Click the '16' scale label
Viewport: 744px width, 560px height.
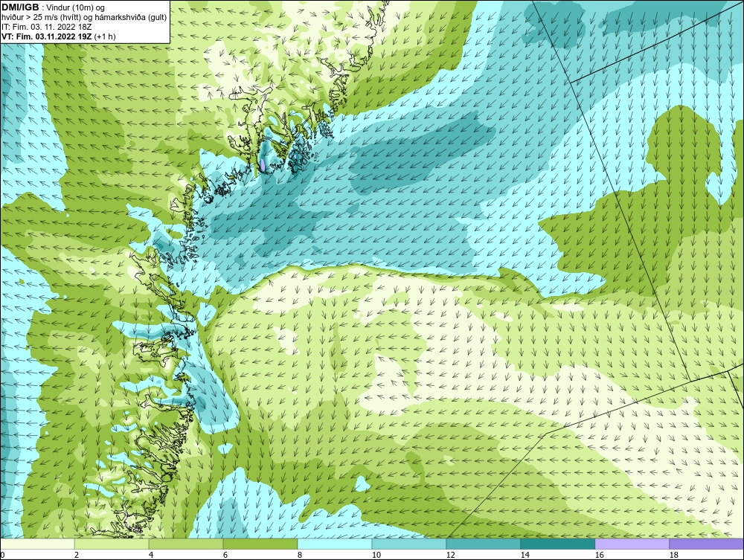(x=599, y=556)
